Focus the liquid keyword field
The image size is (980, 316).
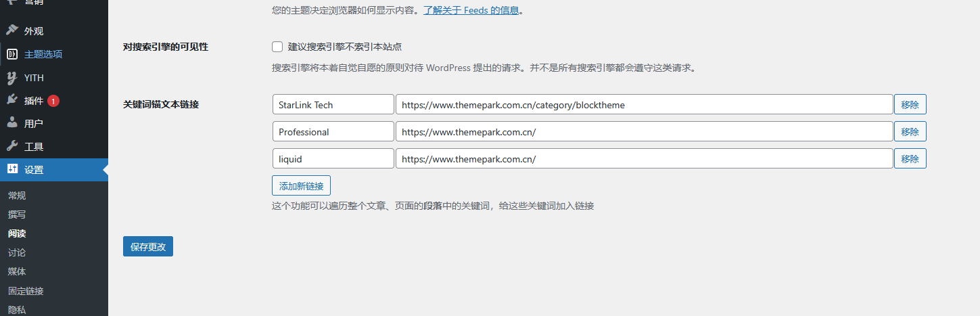333,159
